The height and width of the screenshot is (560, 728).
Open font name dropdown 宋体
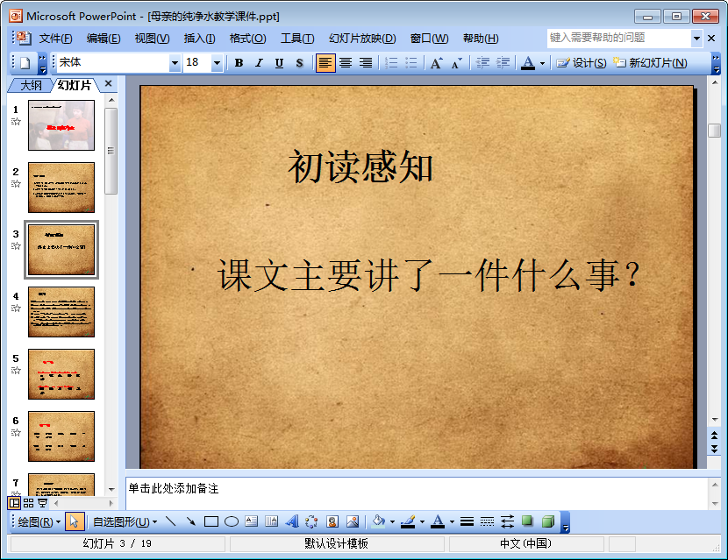tap(175, 62)
